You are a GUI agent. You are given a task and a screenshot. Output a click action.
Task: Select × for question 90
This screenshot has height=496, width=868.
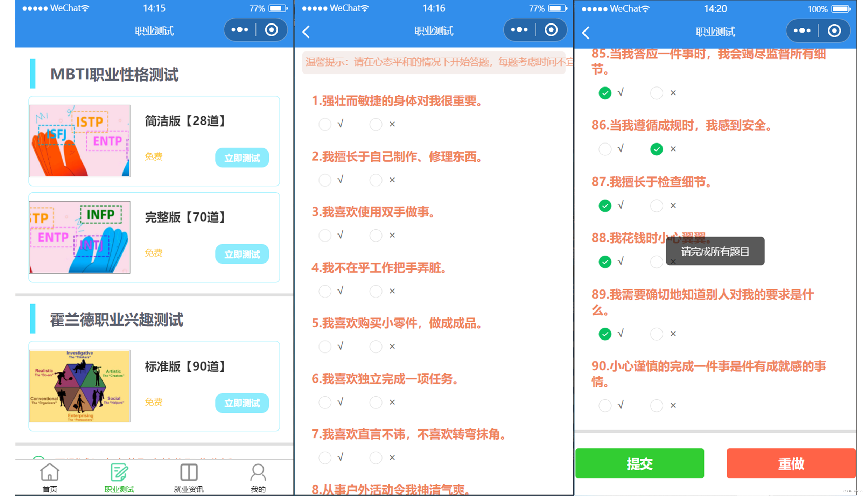pos(656,406)
